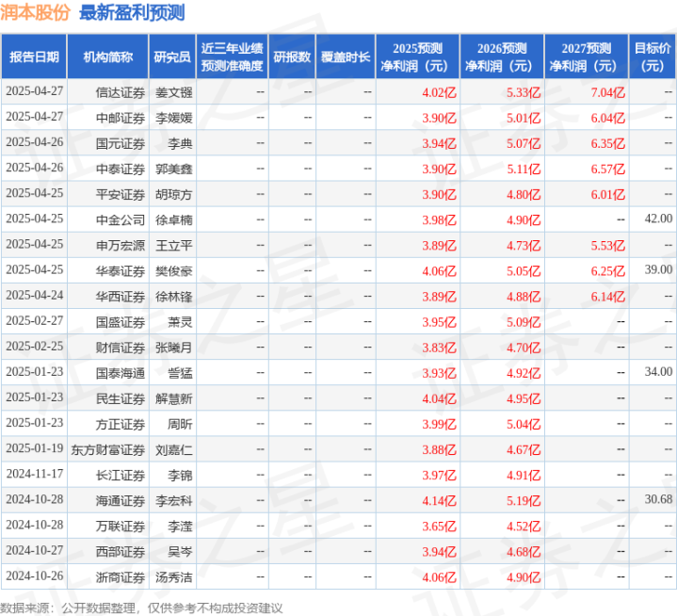Click the 覆盖时长 column header
The width and height of the screenshot is (677, 616).
point(346,57)
